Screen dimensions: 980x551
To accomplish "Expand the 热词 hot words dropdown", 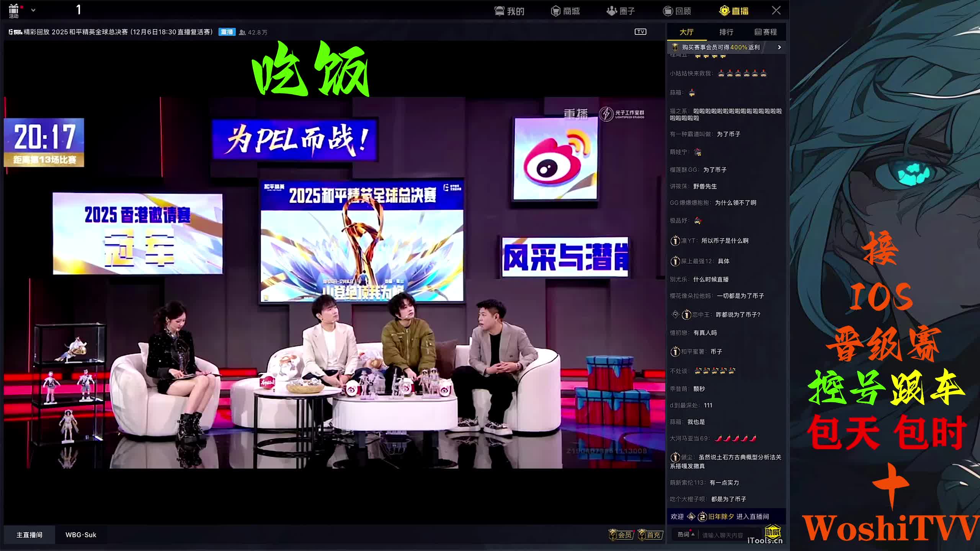I will point(686,534).
